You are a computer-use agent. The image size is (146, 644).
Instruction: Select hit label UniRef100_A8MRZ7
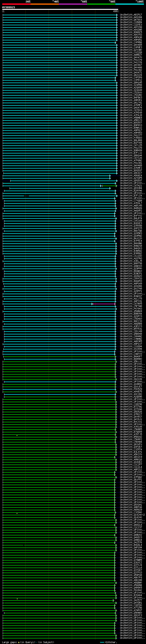[131, 55]
